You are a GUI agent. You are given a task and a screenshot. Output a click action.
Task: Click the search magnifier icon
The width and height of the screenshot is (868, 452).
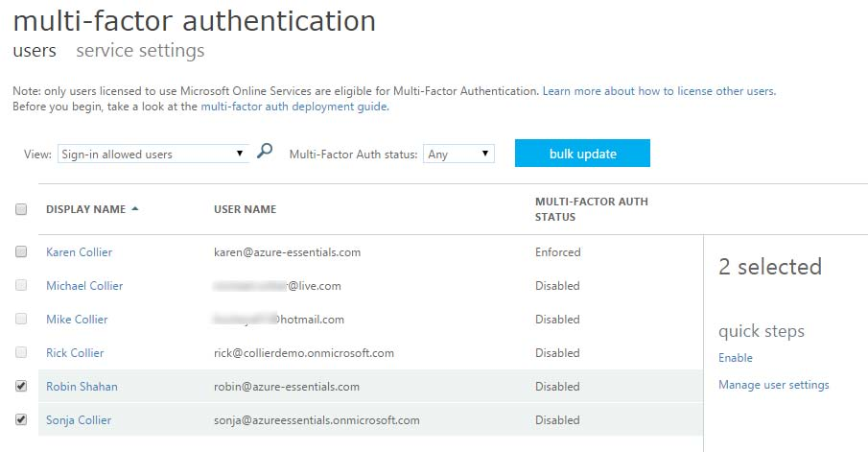(x=266, y=152)
